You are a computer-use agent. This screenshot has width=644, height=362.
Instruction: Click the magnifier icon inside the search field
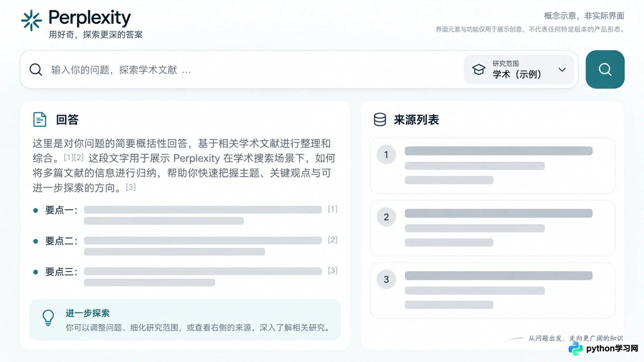36,70
